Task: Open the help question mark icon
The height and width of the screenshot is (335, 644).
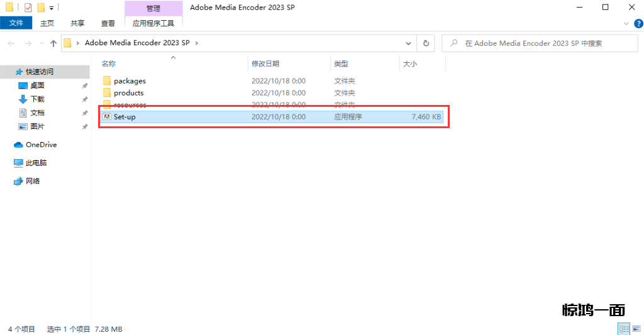Action: [635, 23]
